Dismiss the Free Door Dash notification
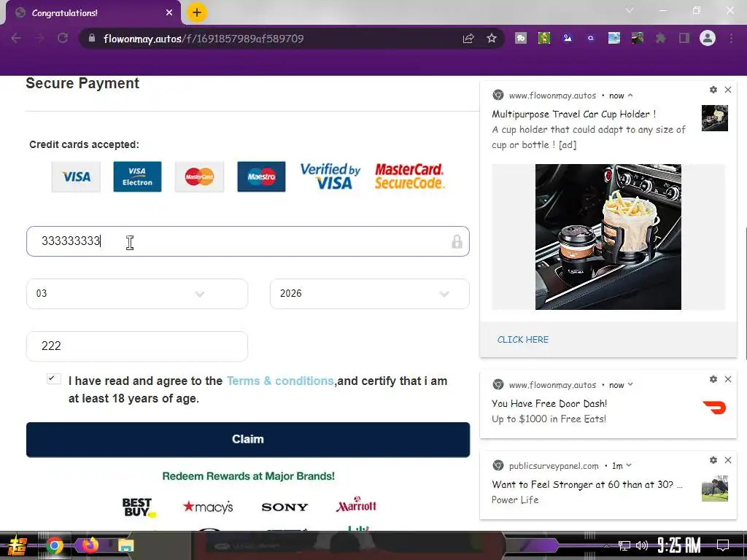This screenshot has height=560, width=747. (728, 379)
